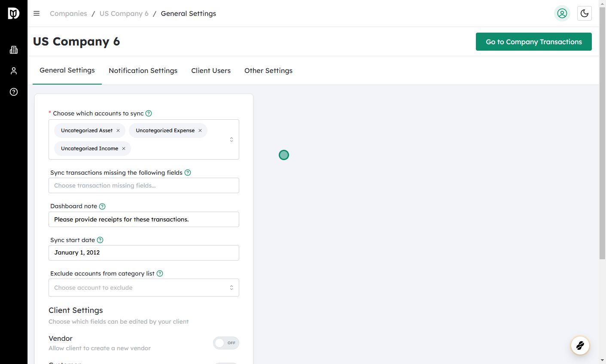The height and width of the screenshot is (364, 606).
Task: Open the support chat widget in the corner
Action: (x=580, y=345)
